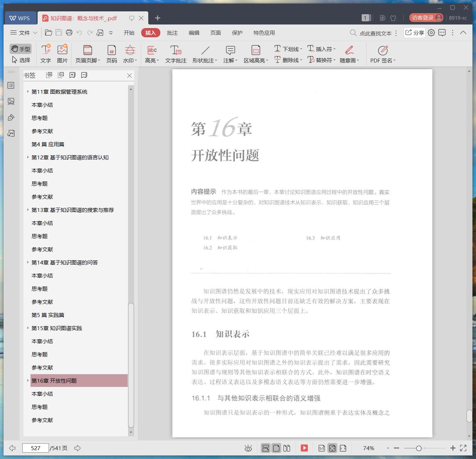The width and height of the screenshot is (476, 459).
Task: Open the watermark (水印) dropdown
Action: tap(130, 54)
